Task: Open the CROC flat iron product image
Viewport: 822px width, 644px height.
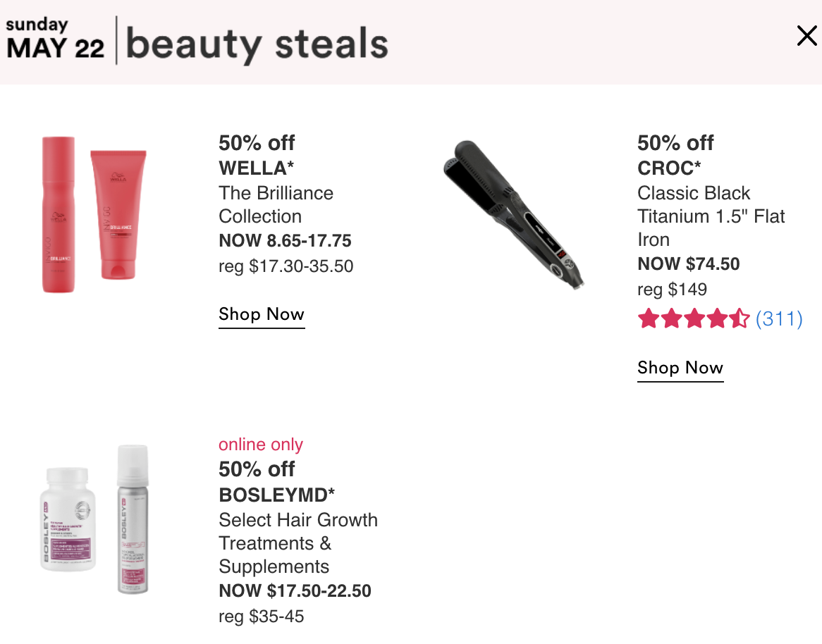Action: [x=514, y=213]
